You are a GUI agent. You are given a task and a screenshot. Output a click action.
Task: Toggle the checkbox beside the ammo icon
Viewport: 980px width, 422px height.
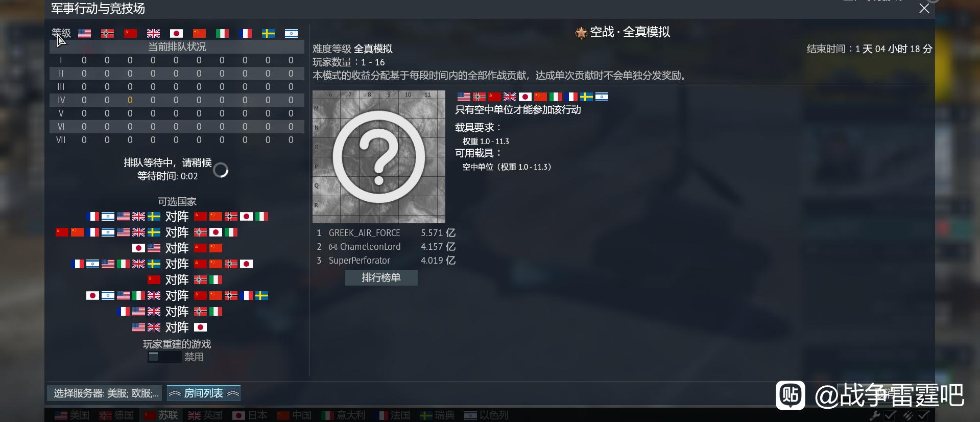[x=923, y=415]
